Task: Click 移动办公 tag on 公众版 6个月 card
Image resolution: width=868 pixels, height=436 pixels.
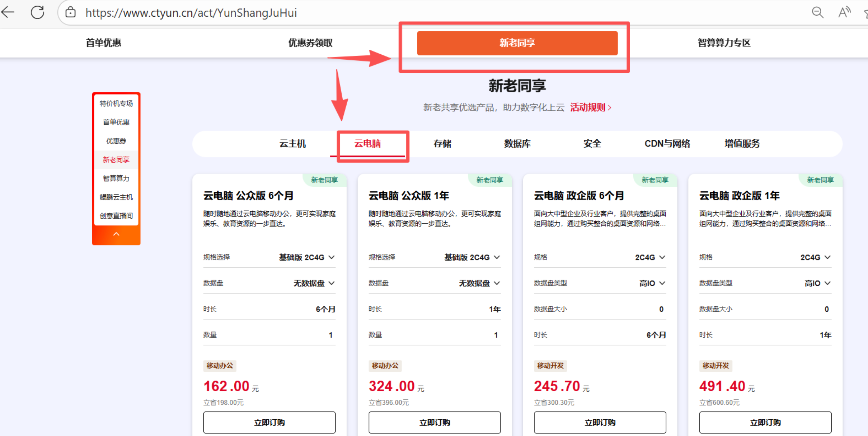Action: click(220, 366)
